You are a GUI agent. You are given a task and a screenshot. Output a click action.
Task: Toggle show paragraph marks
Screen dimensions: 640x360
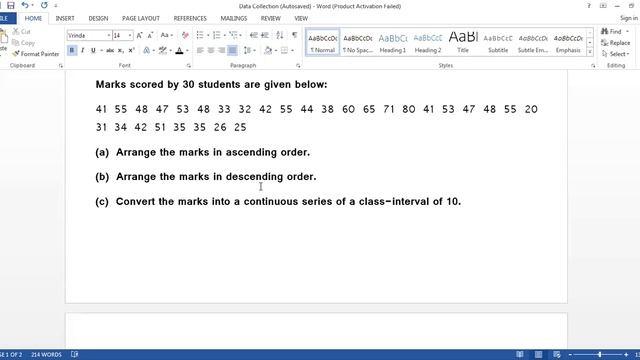294,36
